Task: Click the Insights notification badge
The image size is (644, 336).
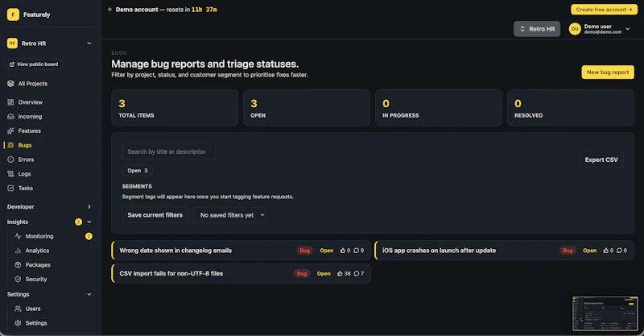Action: [x=78, y=222]
